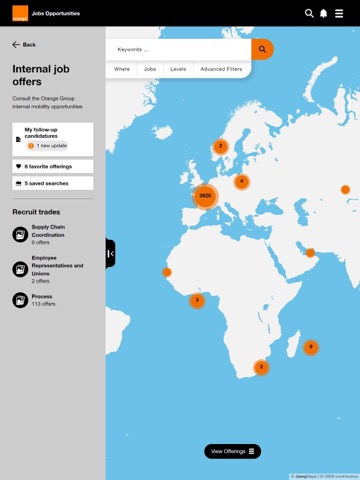This screenshot has width=360, height=480.
Task: Click the View Offerings button
Action: [x=232, y=451]
